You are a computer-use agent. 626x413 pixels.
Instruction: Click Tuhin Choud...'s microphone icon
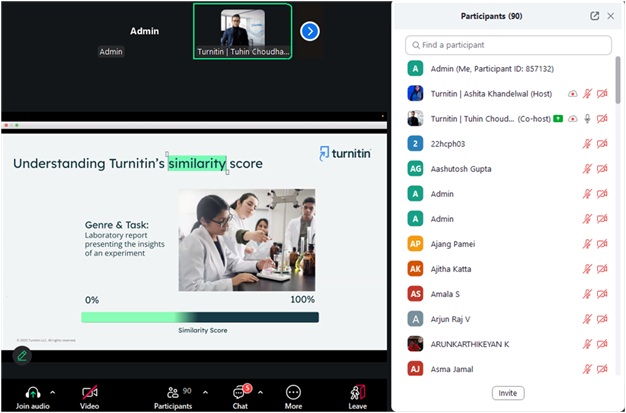coord(587,119)
